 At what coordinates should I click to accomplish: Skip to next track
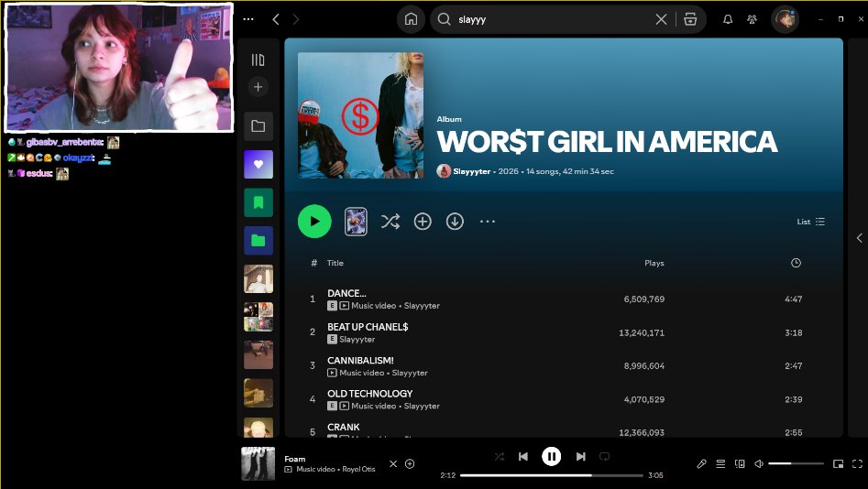pos(580,456)
